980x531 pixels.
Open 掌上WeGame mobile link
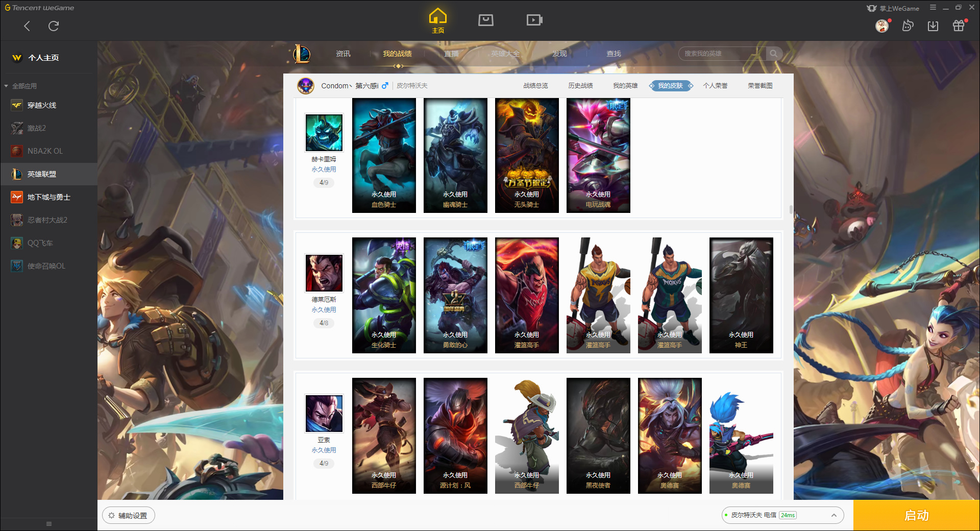893,8
